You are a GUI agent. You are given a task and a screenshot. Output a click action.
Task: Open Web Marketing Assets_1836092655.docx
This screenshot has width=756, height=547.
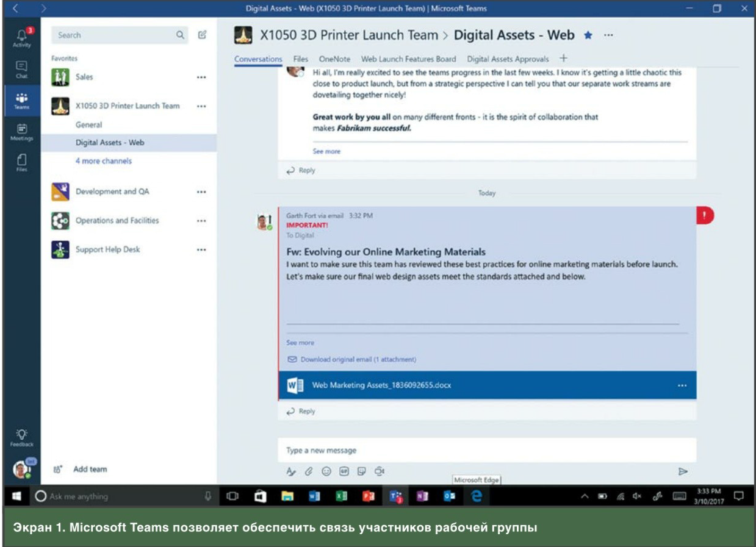[x=381, y=385]
